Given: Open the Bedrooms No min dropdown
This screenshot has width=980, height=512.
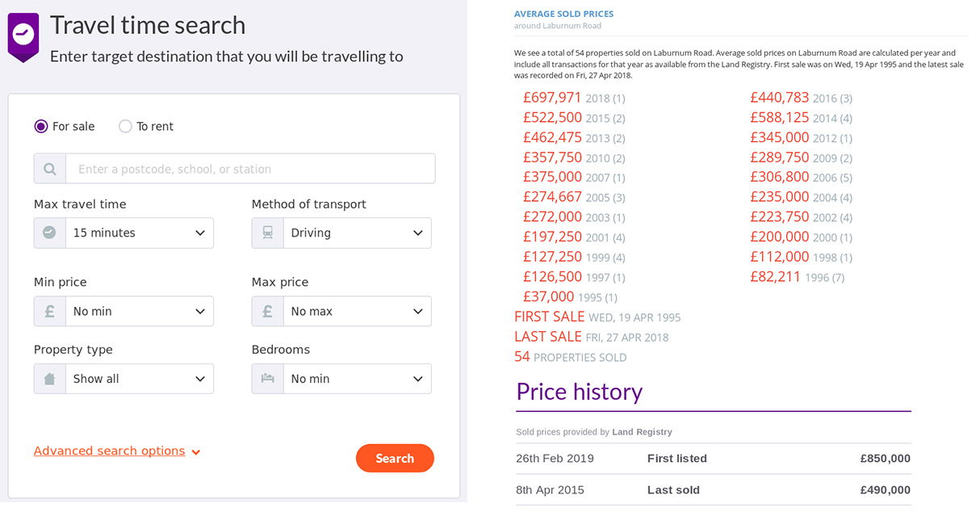Looking at the screenshot, I should [x=358, y=379].
